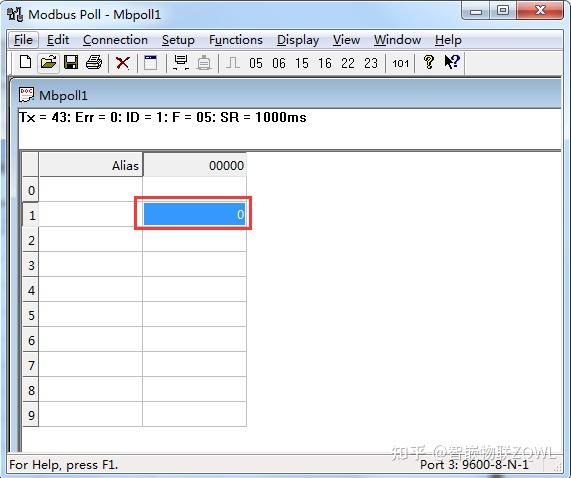The height and width of the screenshot is (478, 571).
Task: Open the Display menu
Action: [x=298, y=40]
